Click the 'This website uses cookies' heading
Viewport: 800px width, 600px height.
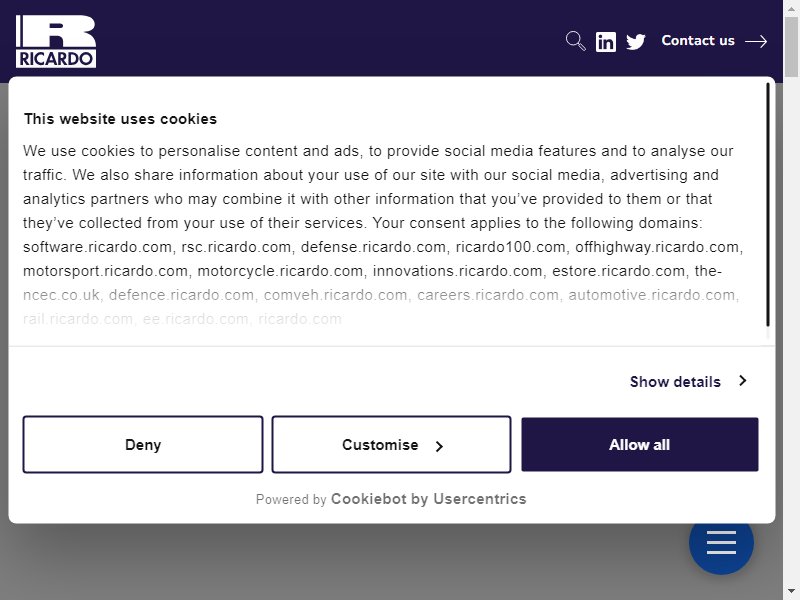pos(120,119)
